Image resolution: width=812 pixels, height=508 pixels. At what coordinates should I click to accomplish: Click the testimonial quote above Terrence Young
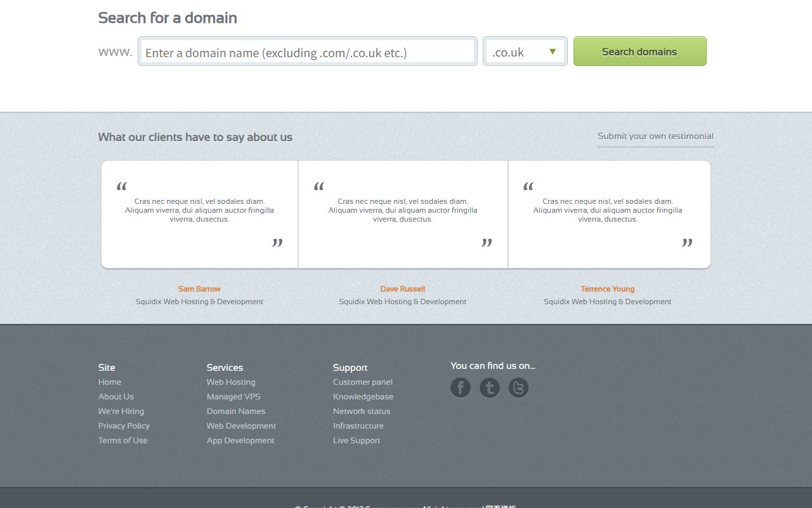608,210
